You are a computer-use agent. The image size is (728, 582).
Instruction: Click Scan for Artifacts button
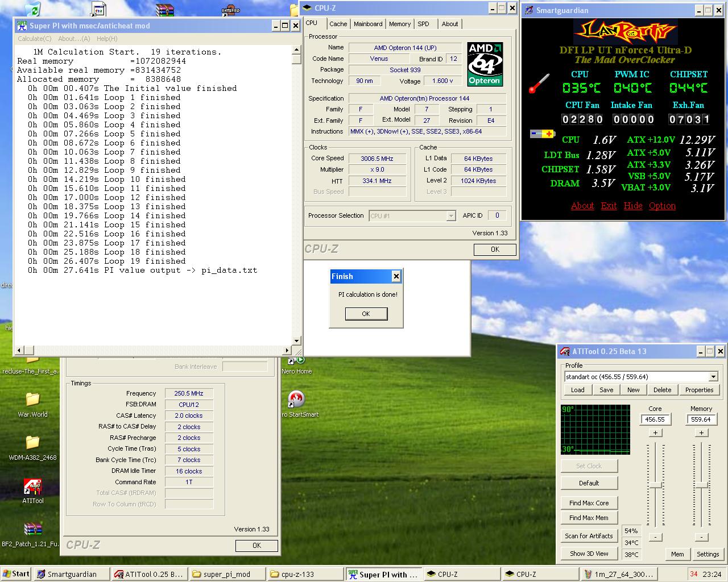[x=589, y=536]
